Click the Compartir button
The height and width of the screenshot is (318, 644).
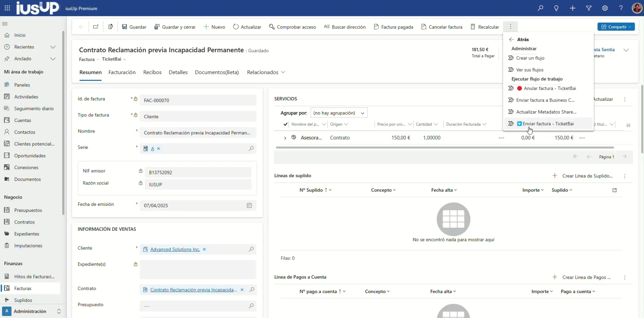(x=616, y=27)
